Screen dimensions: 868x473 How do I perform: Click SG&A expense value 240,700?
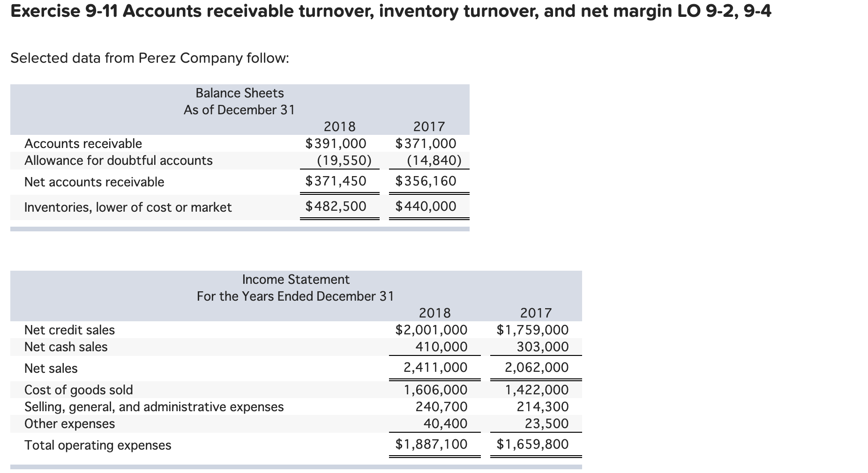[x=441, y=406]
